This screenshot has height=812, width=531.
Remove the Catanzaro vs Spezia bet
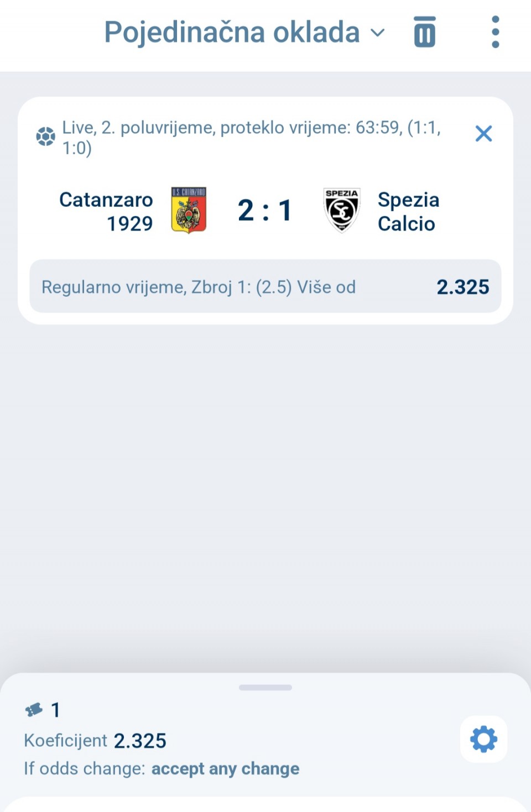tap(483, 133)
